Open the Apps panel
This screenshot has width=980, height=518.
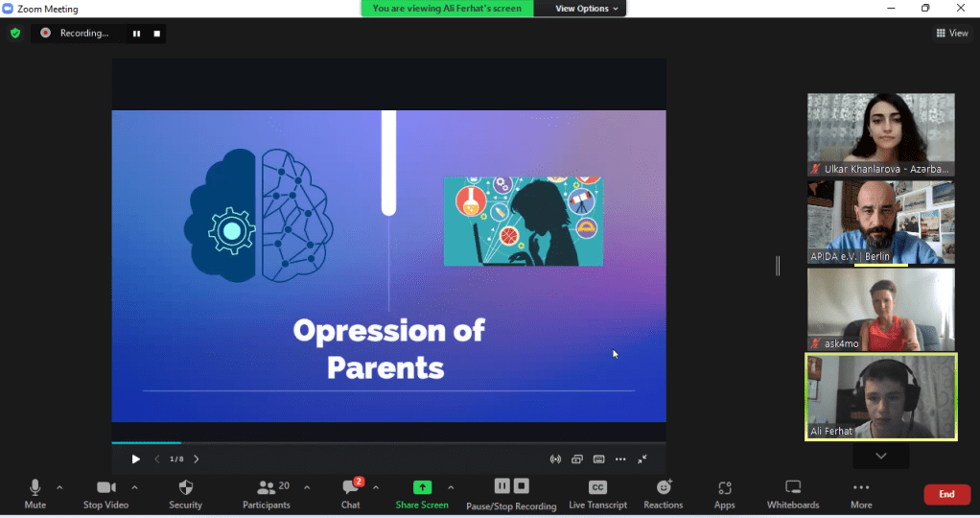point(724,493)
